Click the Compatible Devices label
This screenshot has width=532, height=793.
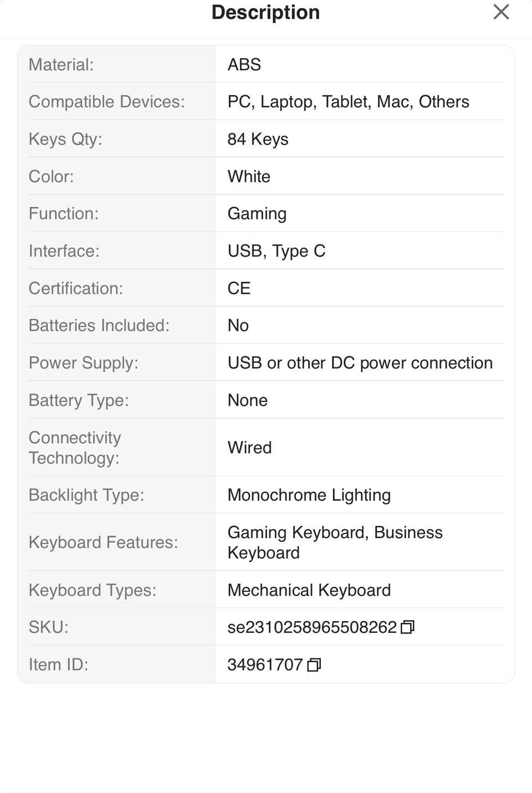click(106, 102)
